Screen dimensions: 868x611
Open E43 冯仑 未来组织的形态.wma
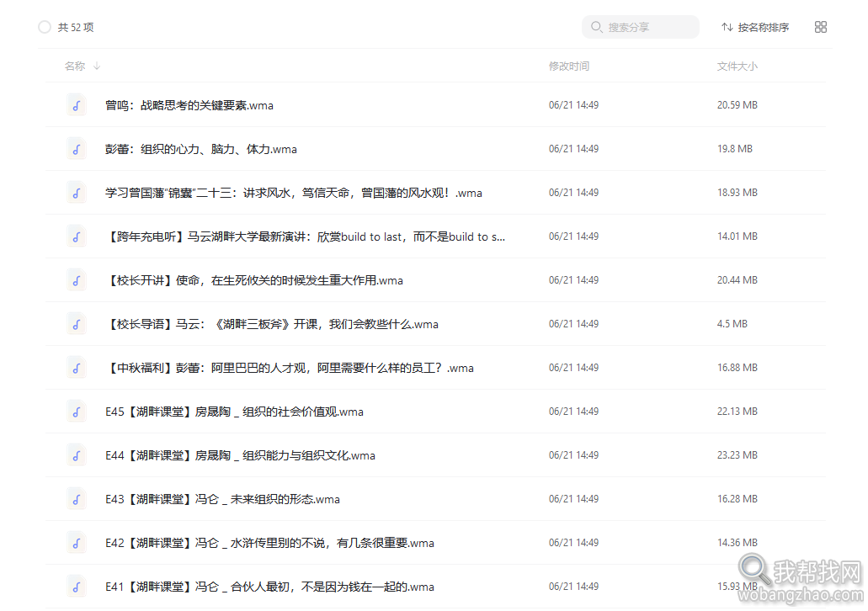(x=222, y=499)
